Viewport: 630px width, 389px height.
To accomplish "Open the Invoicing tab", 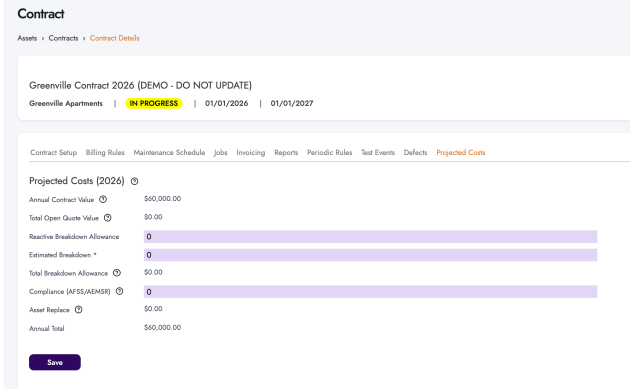I will tap(251, 153).
